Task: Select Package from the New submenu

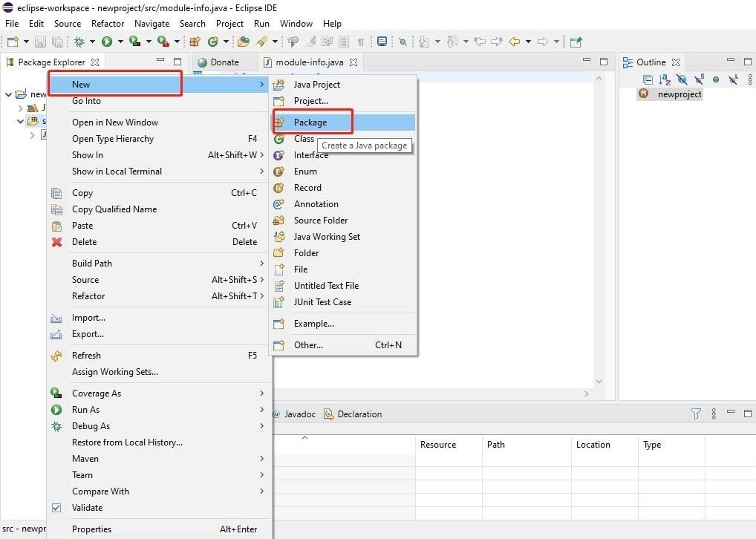Action: pyautogui.click(x=310, y=122)
